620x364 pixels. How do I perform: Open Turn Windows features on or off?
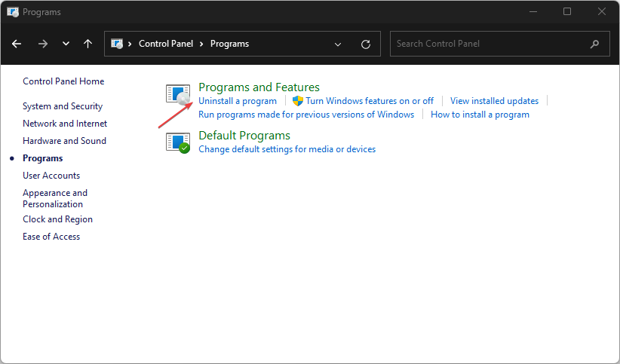pos(370,101)
